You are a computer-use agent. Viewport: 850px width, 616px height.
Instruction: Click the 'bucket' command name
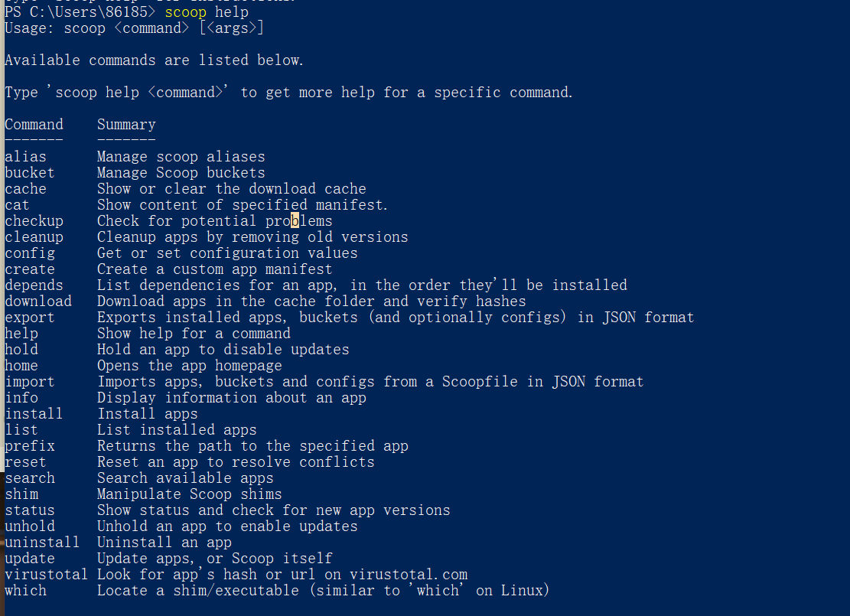point(30,173)
